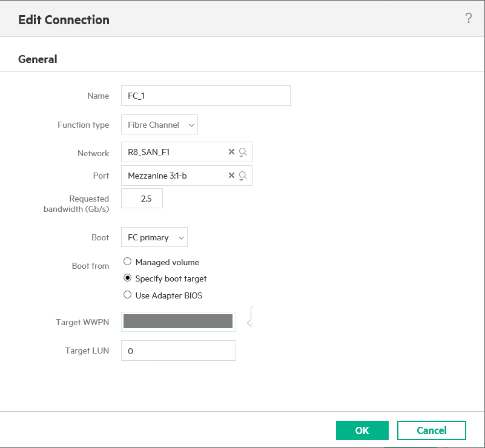
Task: Click the Boot from label
Action: pos(90,266)
